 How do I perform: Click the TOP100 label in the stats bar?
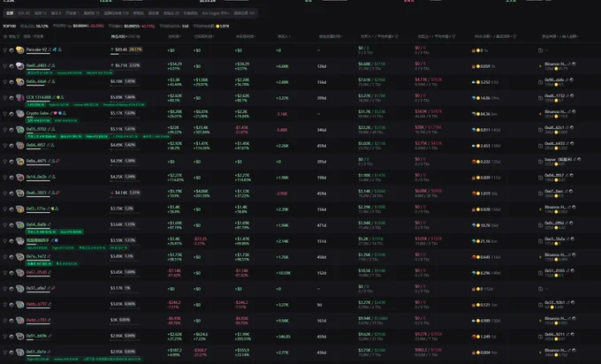pyautogui.click(x=9, y=26)
